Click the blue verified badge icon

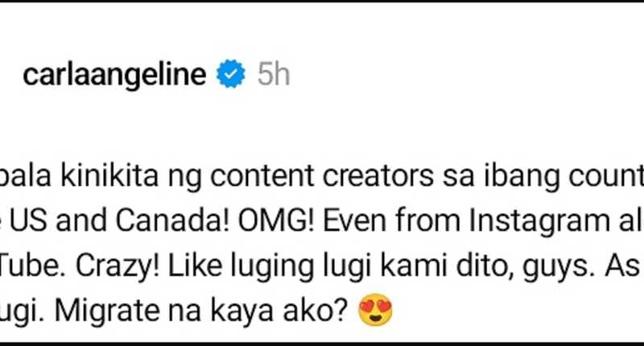[x=233, y=76]
